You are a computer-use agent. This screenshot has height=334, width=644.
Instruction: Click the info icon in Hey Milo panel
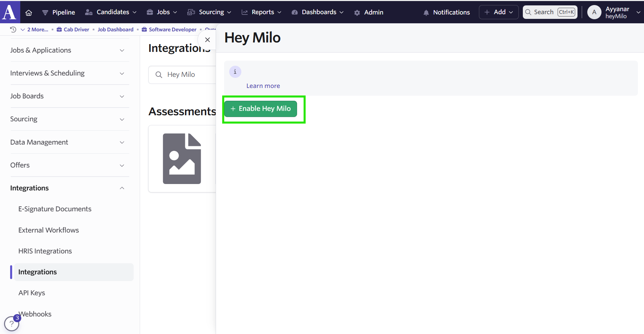coord(235,72)
